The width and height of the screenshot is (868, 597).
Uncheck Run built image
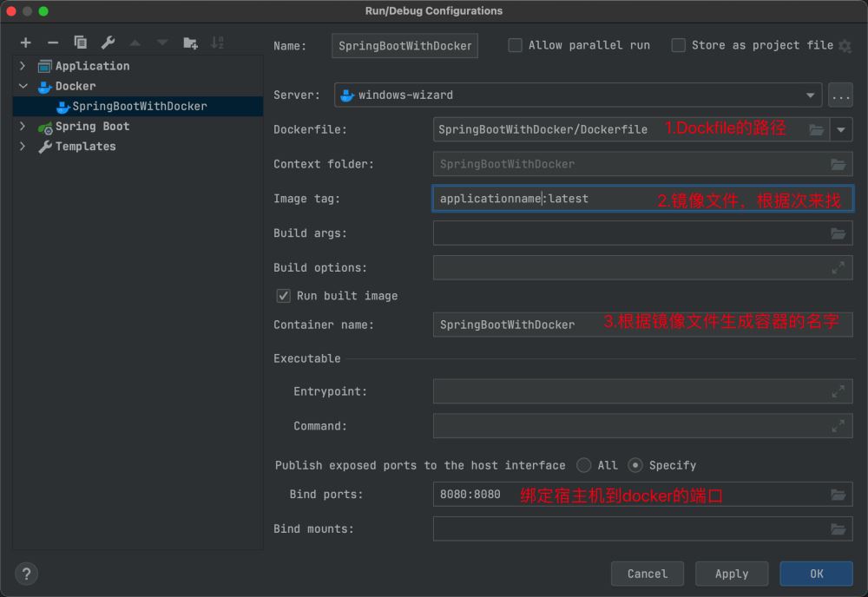click(x=283, y=296)
